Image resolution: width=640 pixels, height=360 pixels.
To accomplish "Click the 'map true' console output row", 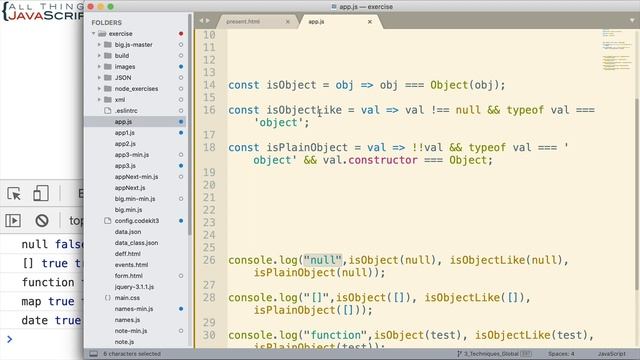I will pyautogui.click(x=42, y=302).
